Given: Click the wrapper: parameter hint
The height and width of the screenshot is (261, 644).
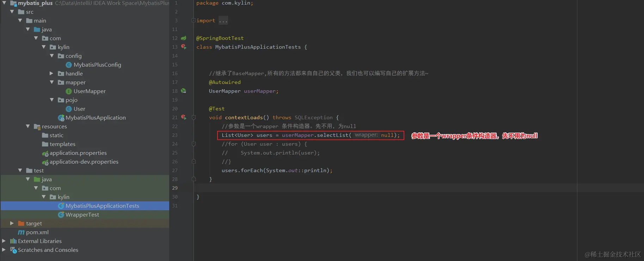Looking at the screenshot, I should (366, 135).
